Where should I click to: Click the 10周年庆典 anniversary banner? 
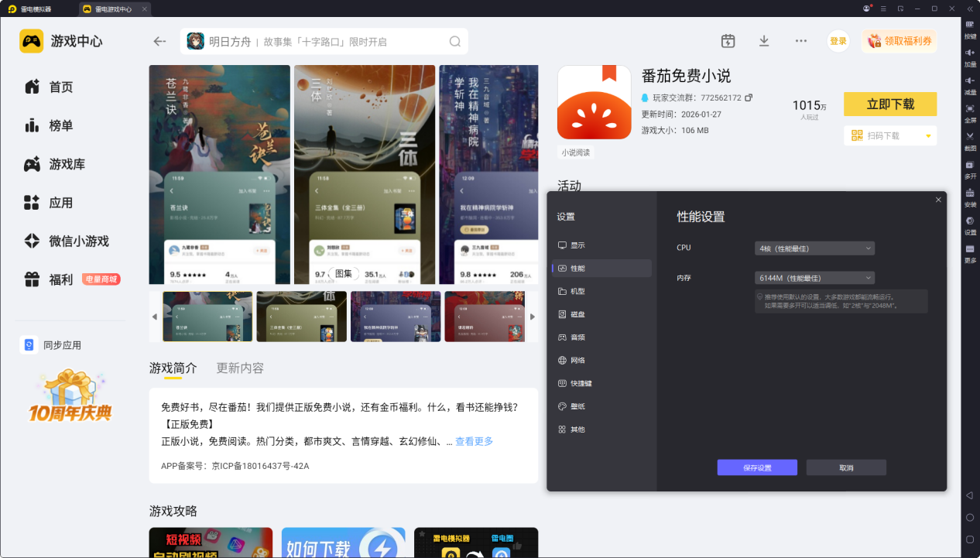click(70, 395)
